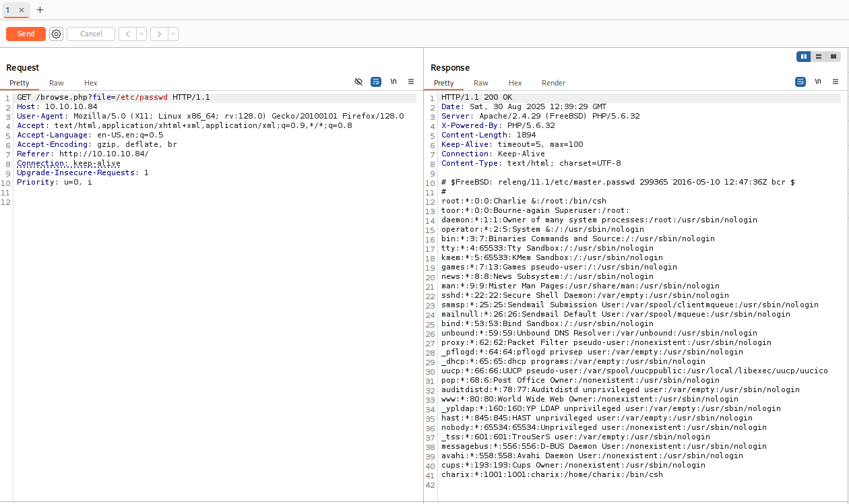Click the Priority: u=0, i header
Viewport: 849px width, 504px height.
click(x=55, y=182)
